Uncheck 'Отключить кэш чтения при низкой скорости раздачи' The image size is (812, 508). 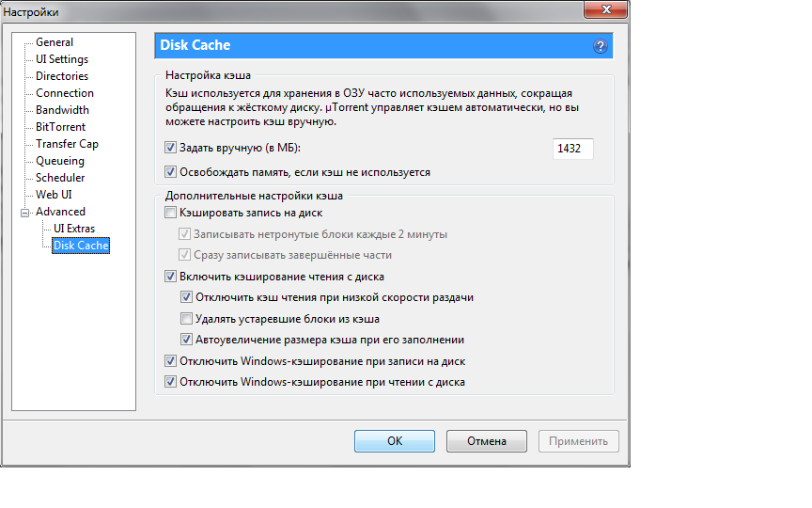tap(186, 297)
